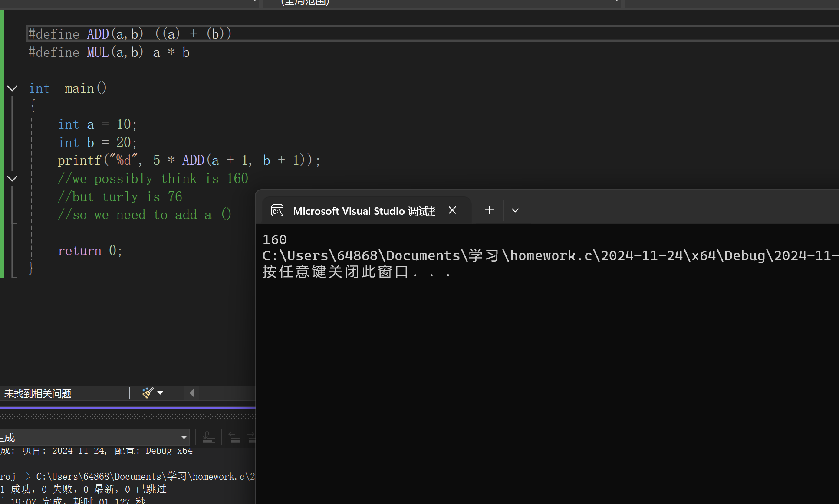Click the printf call in the code

tap(79, 160)
